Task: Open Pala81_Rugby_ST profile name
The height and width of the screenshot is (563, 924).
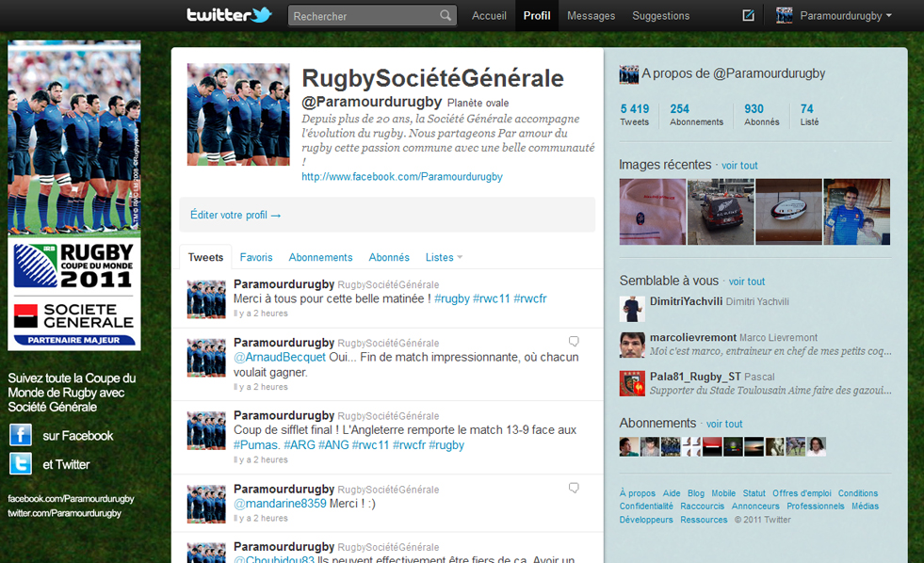Action: [x=695, y=377]
